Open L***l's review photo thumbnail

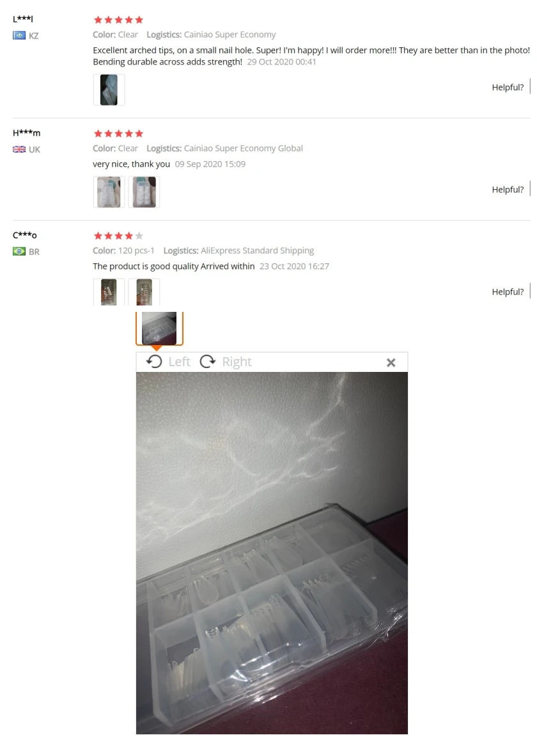pyautogui.click(x=109, y=89)
